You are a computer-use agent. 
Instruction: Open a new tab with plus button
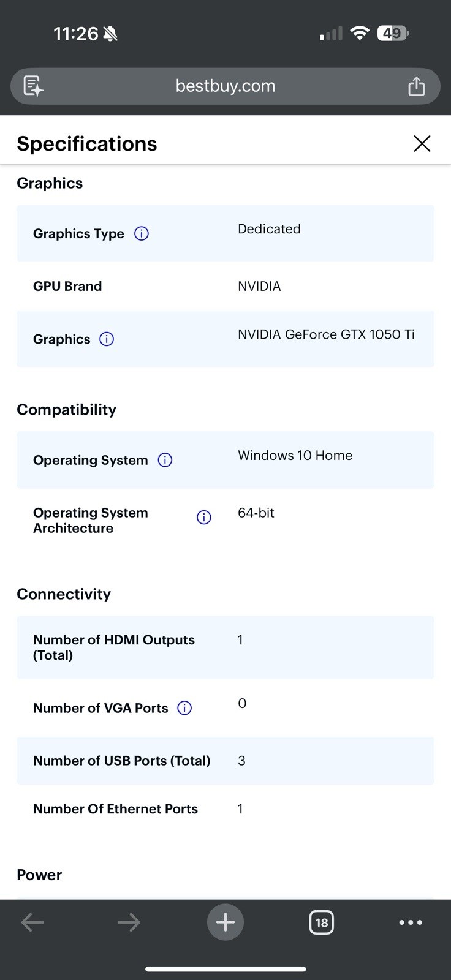tap(225, 922)
